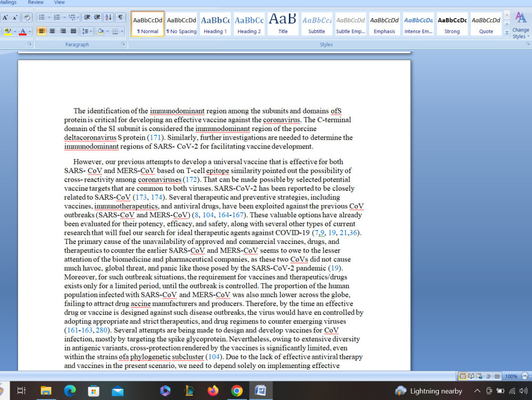
Task: Click the zoom out minus button
Action: 525,376
